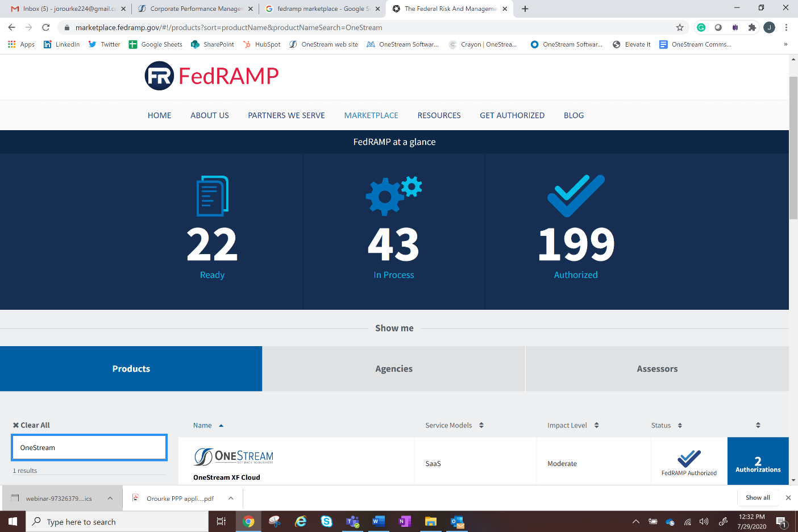Screen dimensions: 798x532
Task: Open the RESOURCES menu item
Action: click(x=439, y=115)
